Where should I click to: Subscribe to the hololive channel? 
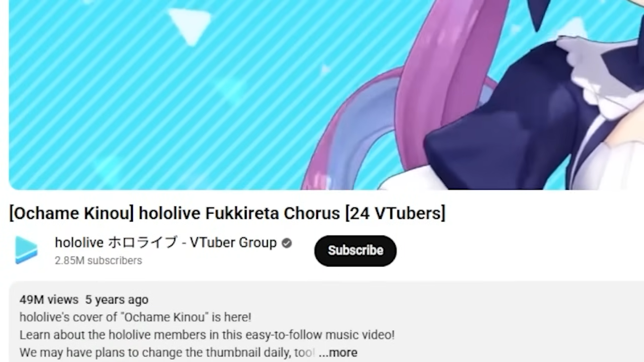(x=355, y=250)
